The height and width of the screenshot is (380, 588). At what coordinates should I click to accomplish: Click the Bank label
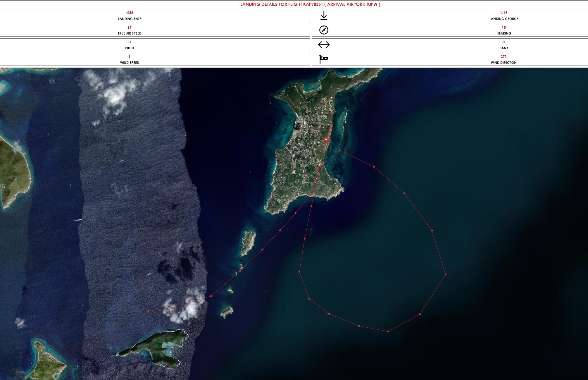point(503,48)
